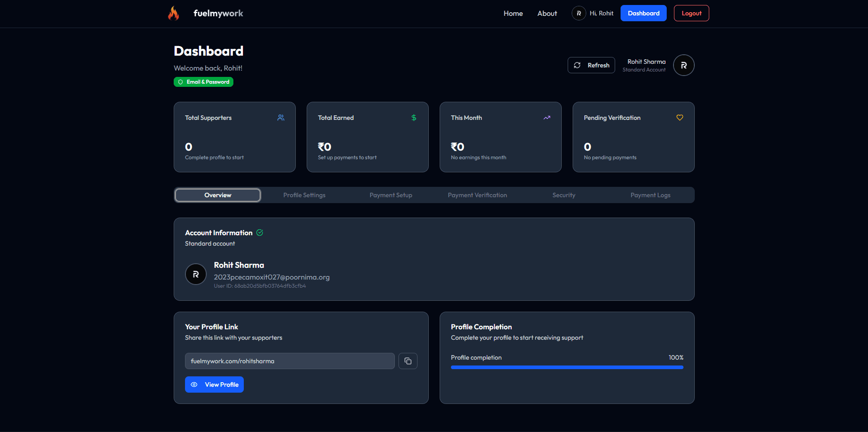Click Rohit Sharma avatar beside Refresh
This screenshot has width=868, height=432.
click(x=683, y=65)
